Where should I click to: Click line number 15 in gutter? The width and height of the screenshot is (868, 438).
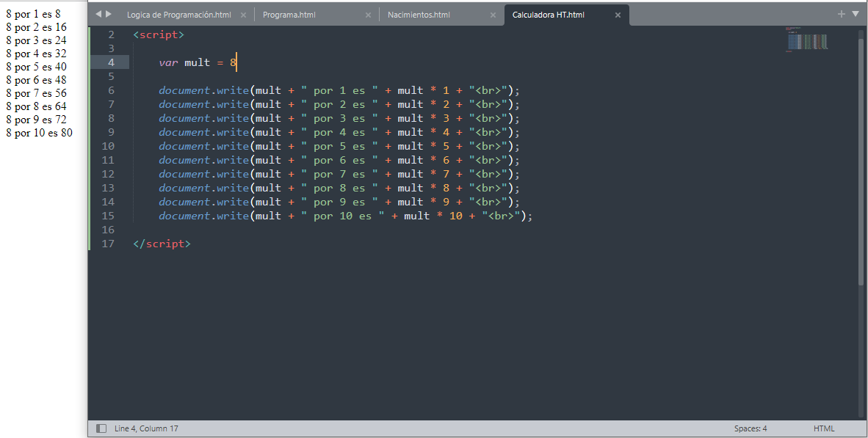(x=108, y=216)
